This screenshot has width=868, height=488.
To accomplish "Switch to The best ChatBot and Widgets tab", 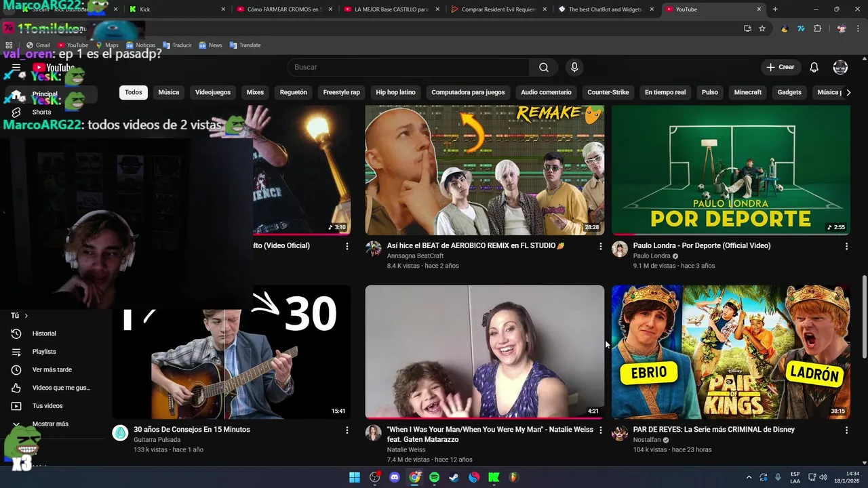I will pyautogui.click(x=606, y=9).
